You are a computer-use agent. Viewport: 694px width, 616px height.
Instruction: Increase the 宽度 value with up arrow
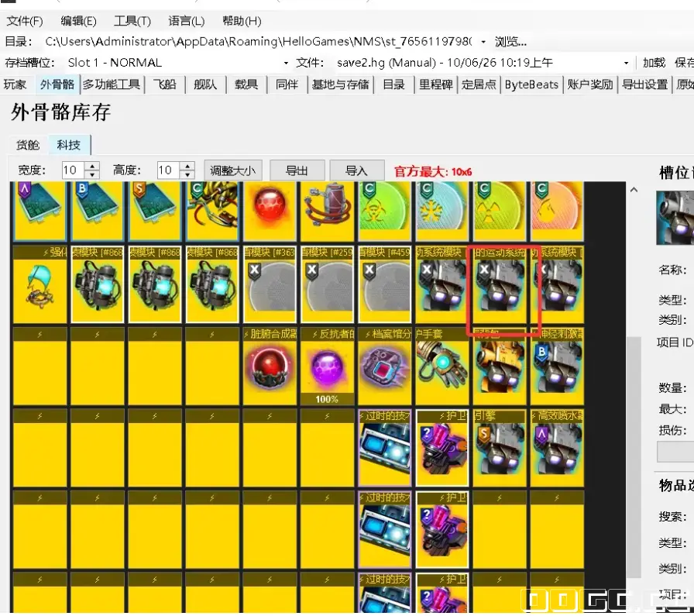92,167
